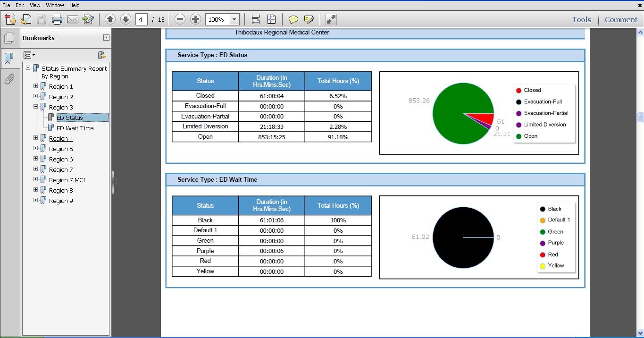
Task: Go to previous page with up arrow
Action: pyautogui.click(x=110, y=19)
